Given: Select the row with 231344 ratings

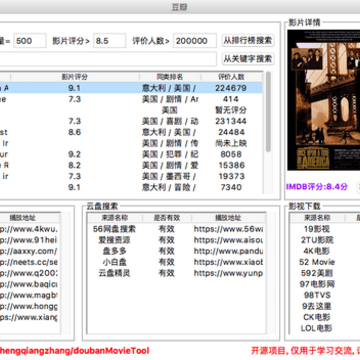Looking at the screenshot, I should (131, 121).
